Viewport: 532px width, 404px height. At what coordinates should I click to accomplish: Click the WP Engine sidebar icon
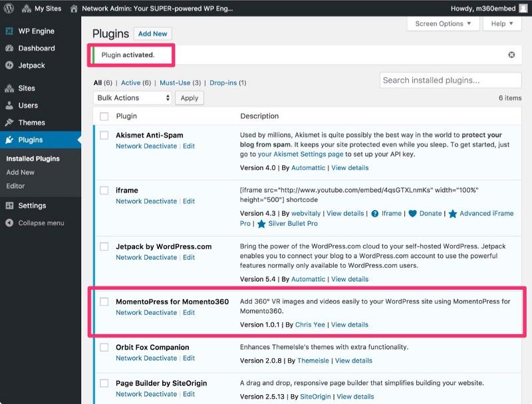tap(9, 31)
